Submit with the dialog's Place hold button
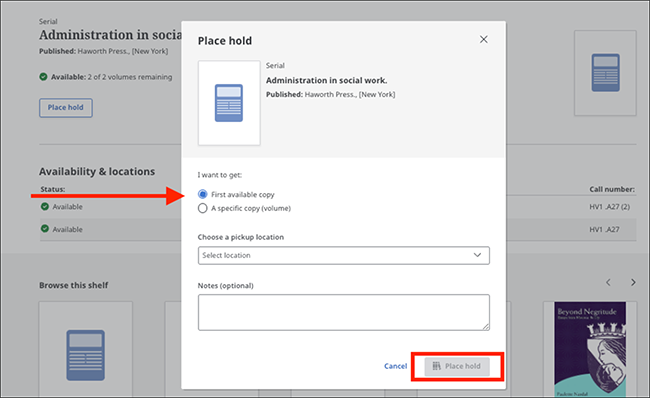This screenshot has width=650, height=398. coord(457,366)
